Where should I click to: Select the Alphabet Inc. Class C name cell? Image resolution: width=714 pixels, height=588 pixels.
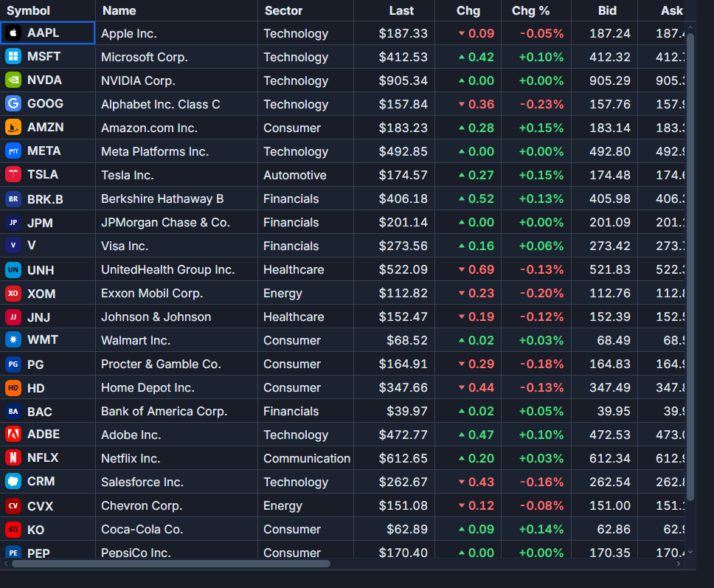[x=176, y=104]
